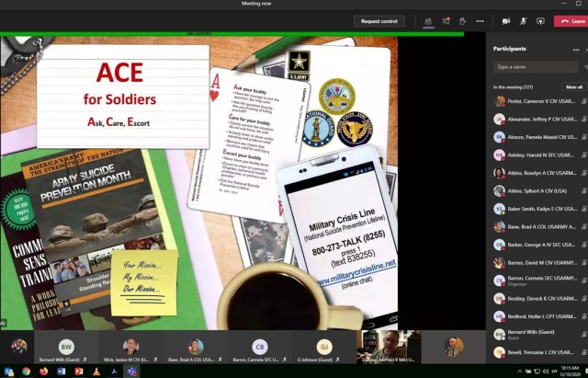The height and width of the screenshot is (378, 588).
Task: Select Porter, Cameron V in participant list
Action: pyautogui.click(x=540, y=101)
